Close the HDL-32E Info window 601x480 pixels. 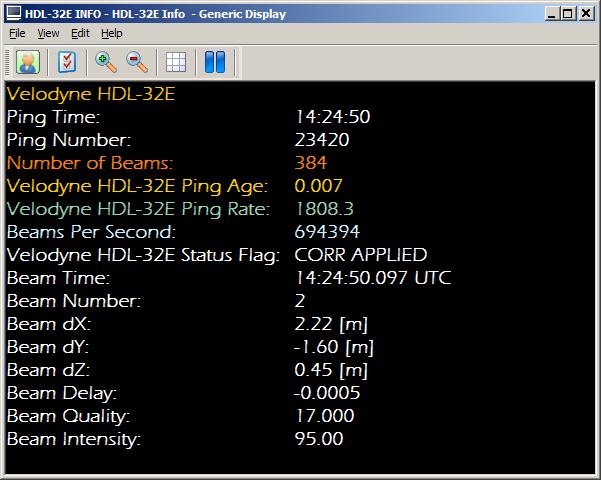click(586, 14)
